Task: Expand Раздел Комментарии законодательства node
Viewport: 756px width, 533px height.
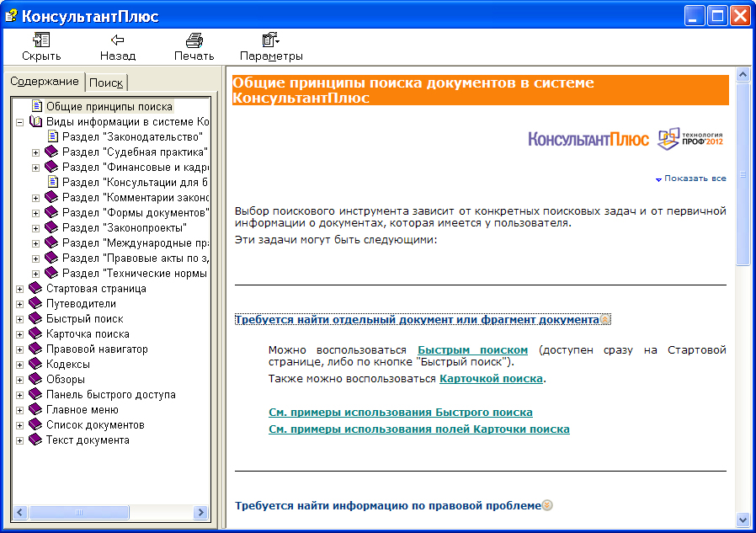Action: pyautogui.click(x=35, y=198)
